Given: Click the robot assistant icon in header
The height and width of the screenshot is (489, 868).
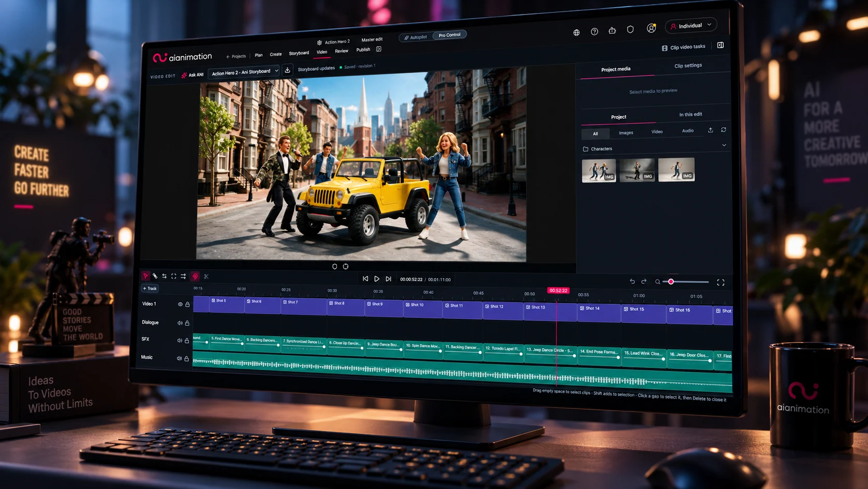Looking at the screenshot, I should (x=612, y=31).
